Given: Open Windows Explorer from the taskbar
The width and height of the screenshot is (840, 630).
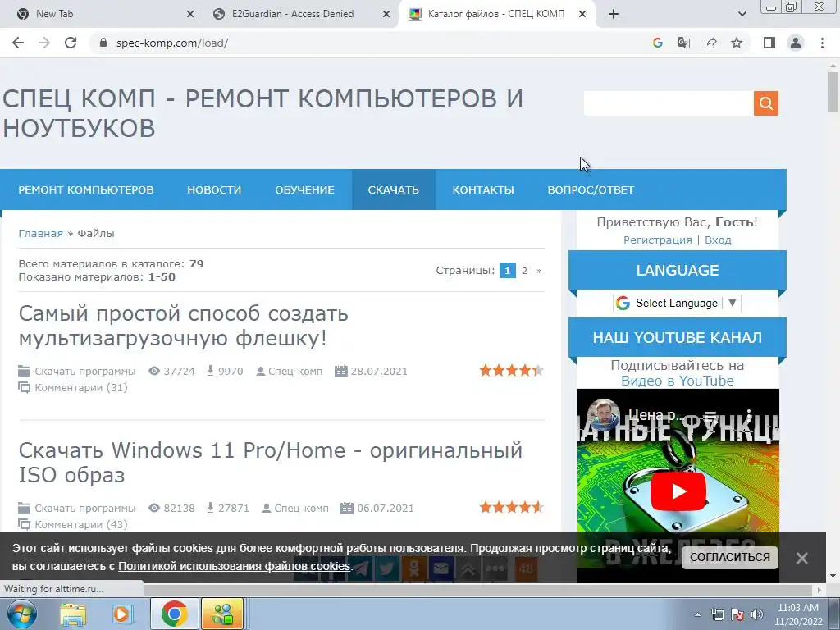Looking at the screenshot, I should point(73,614).
